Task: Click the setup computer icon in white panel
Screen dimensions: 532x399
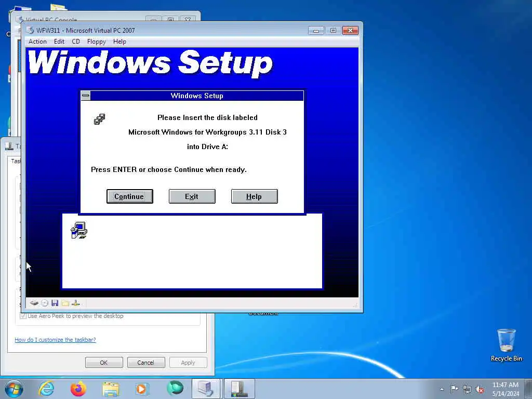Action: click(79, 230)
